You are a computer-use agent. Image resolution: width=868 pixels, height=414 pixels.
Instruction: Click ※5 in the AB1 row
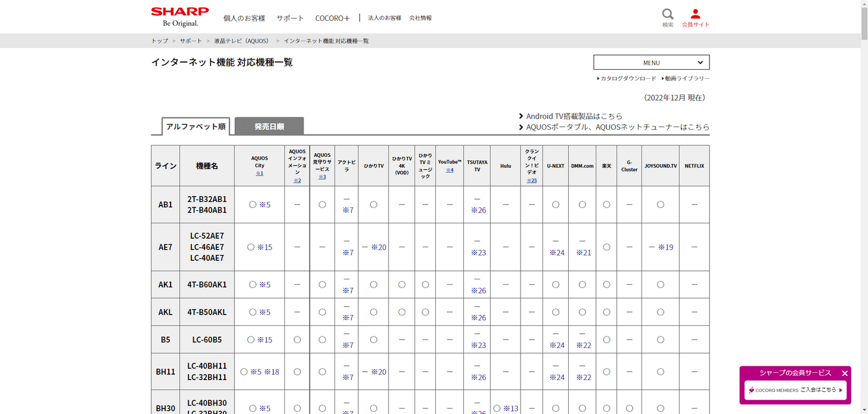point(265,204)
